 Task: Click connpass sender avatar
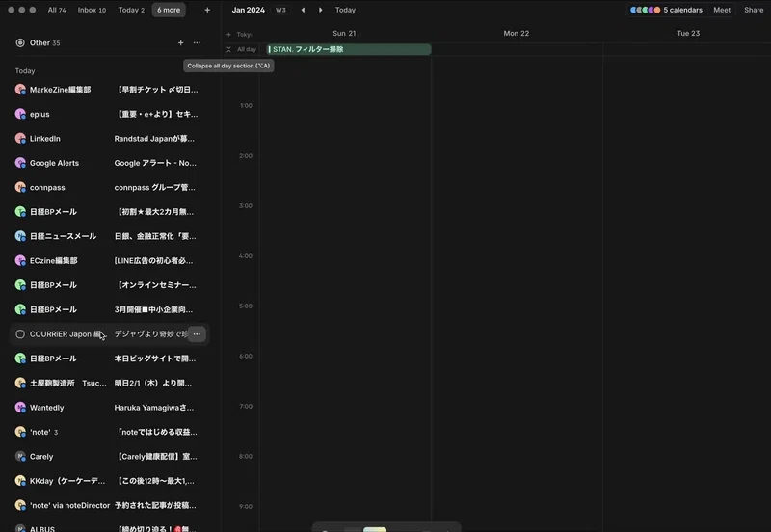pyautogui.click(x=20, y=187)
